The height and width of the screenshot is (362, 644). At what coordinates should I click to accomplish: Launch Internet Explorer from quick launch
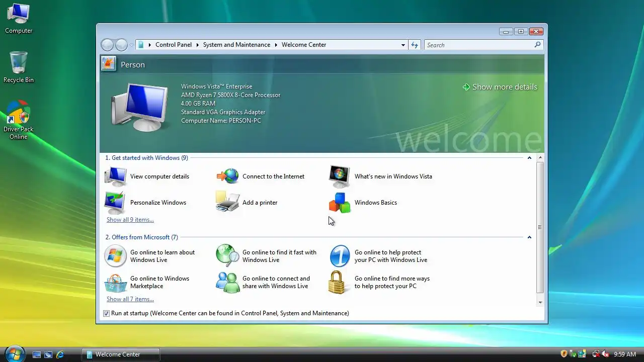point(60,354)
